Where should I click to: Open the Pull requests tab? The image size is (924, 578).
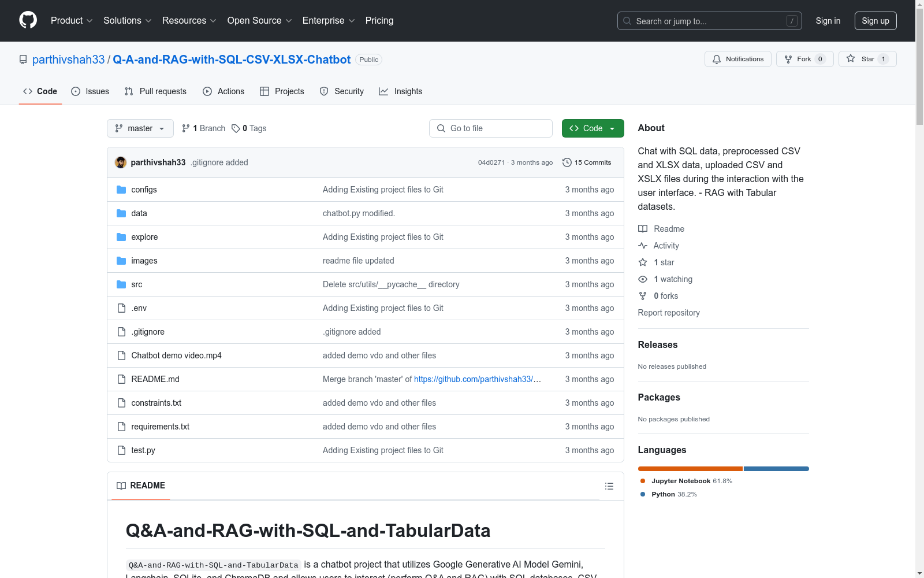155,91
